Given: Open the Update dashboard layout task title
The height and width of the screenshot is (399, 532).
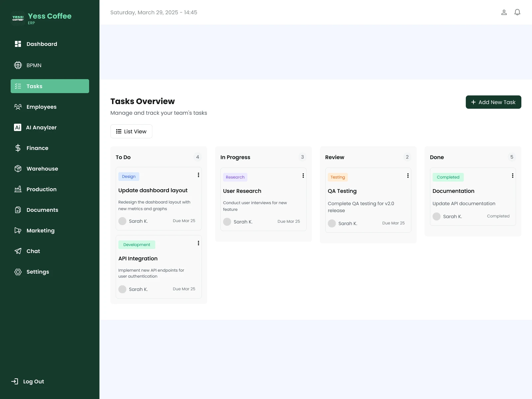Looking at the screenshot, I should click(x=153, y=190).
